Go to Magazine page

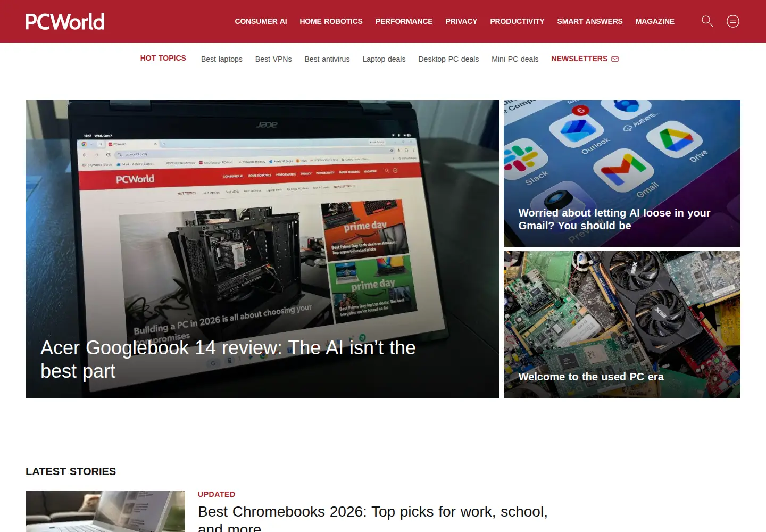pyautogui.click(x=655, y=21)
